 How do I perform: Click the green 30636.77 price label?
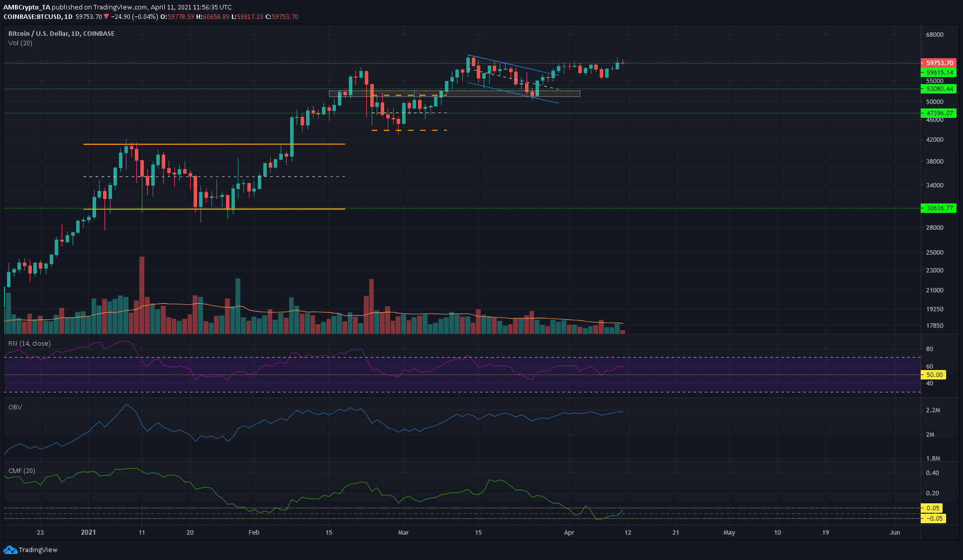[x=939, y=208]
